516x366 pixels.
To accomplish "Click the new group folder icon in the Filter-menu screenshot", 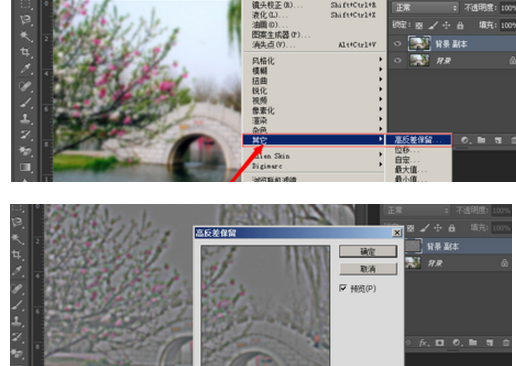I will (481, 140).
